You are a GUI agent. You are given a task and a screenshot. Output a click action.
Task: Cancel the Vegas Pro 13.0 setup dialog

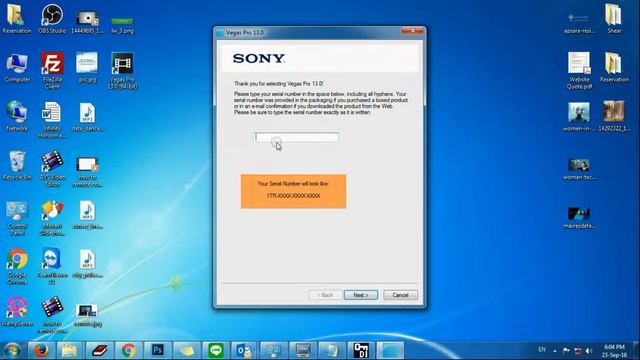click(x=400, y=295)
